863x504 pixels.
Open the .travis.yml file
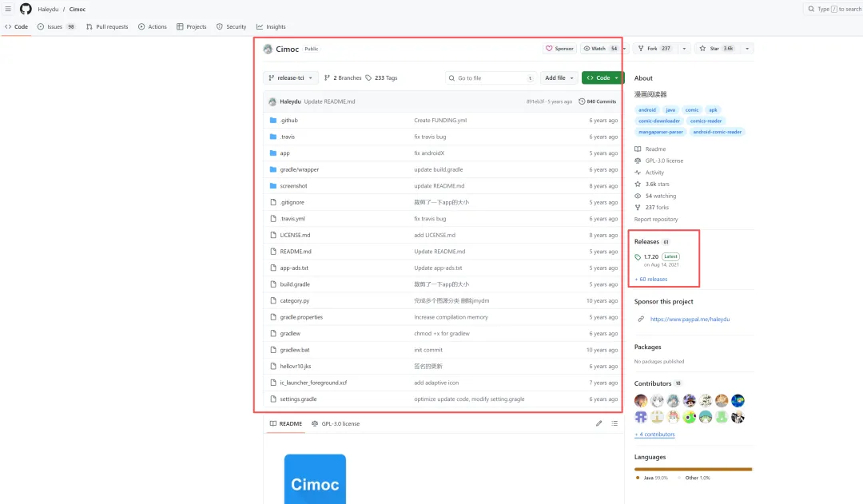292,219
